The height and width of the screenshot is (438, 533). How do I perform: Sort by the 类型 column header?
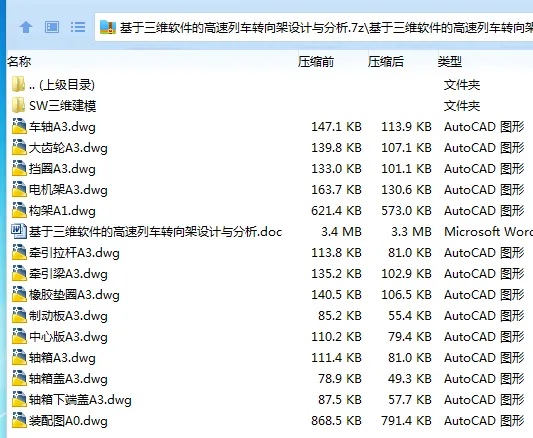pyautogui.click(x=450, y=62)
